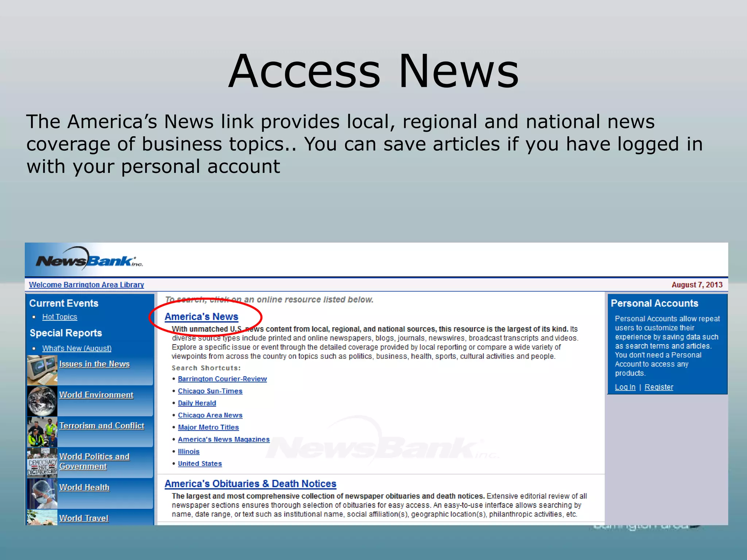Select the Daily Herald shortcut
The width and height of the screenshot is (747, 560).
(x=197, y=403)
